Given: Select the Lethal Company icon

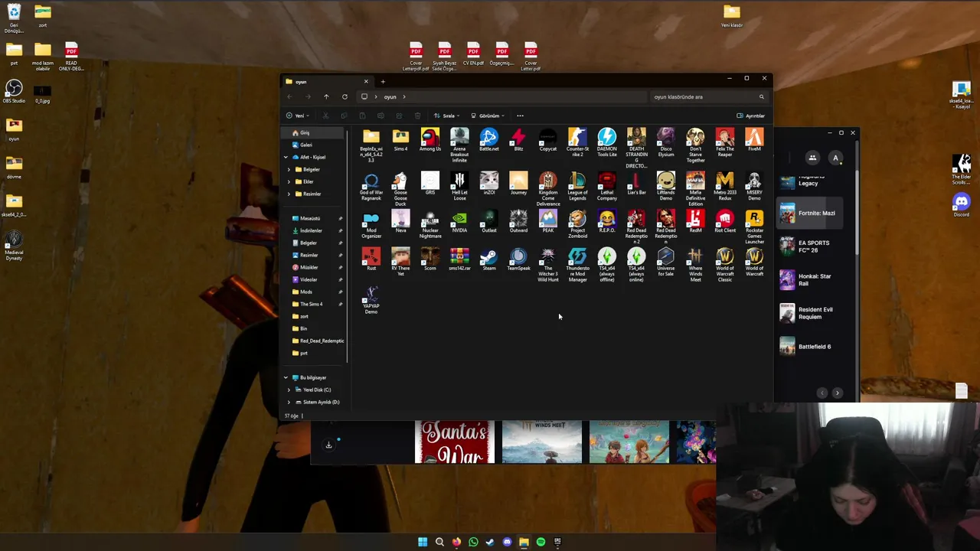Looking at the screenshot, I should (606, 187).
